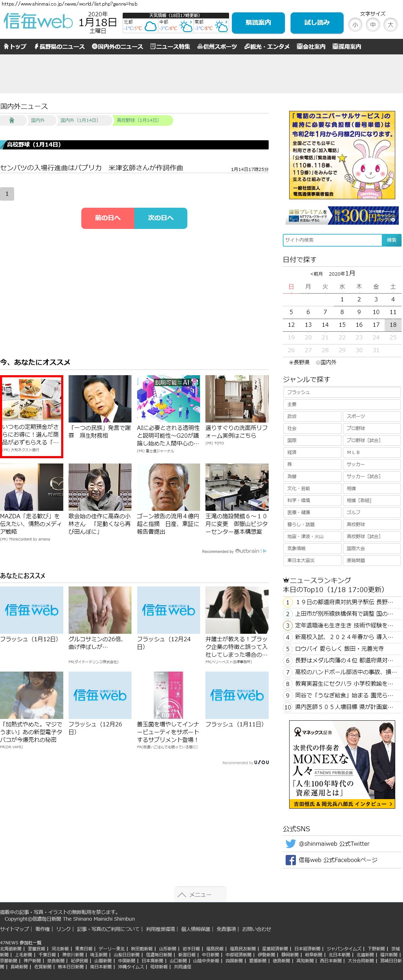Open the official Twitter bird icon link

pyautogui.click(x=290, y=843)
